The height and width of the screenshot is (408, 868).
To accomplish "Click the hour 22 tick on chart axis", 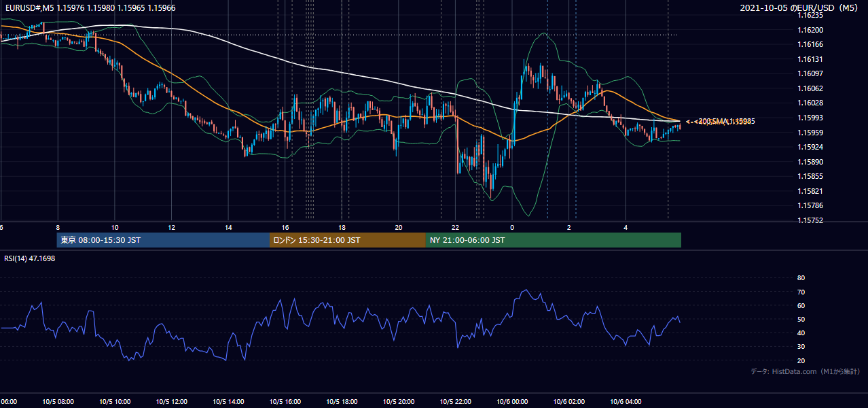I will click(455, 227).
